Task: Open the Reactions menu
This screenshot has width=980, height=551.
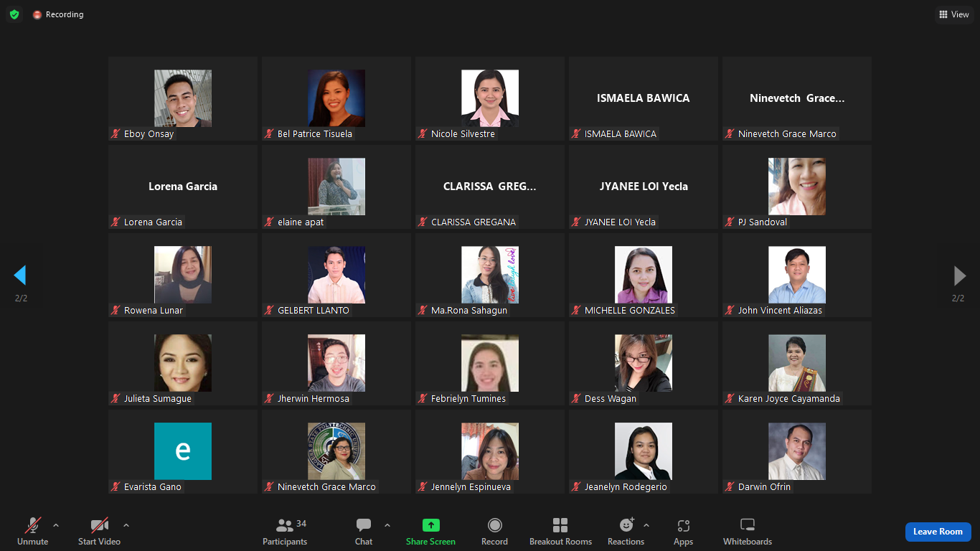Action: pyautogui.click(x=626, y=532)
